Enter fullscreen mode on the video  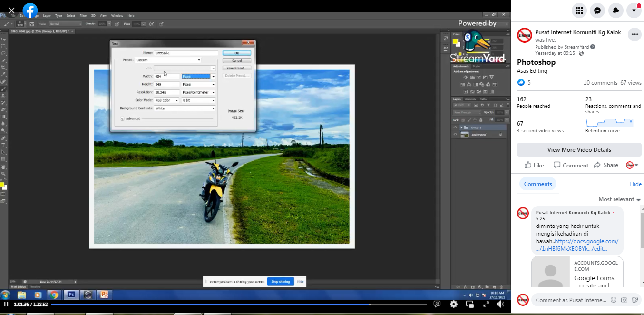click(x=486, y=304)
